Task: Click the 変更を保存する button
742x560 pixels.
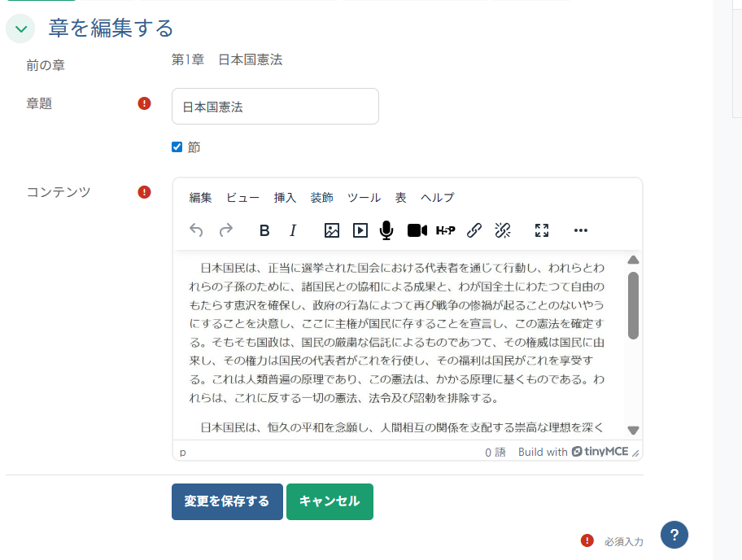Action: click(x=227, y=501)
